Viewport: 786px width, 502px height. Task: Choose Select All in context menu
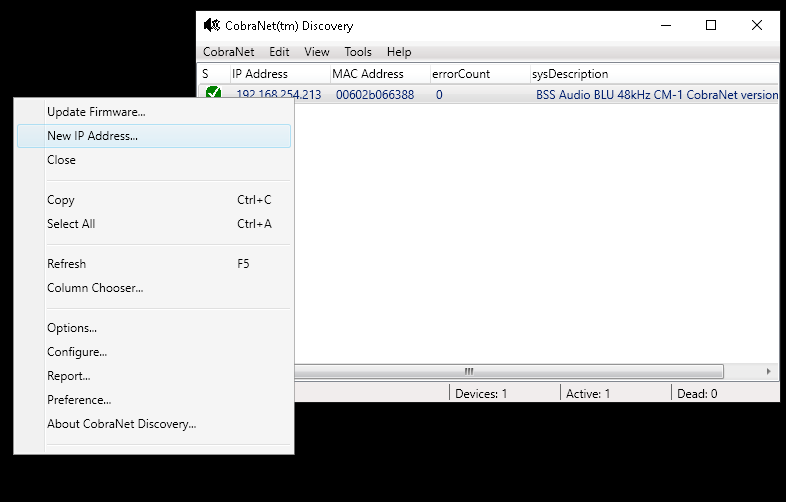coord(71,224)
